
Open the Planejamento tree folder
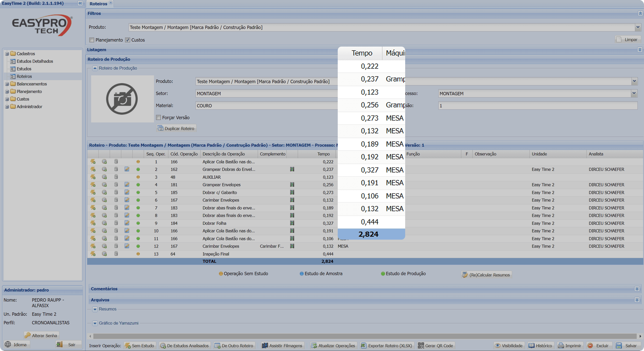pyautogui.click(x=29, y=91)
